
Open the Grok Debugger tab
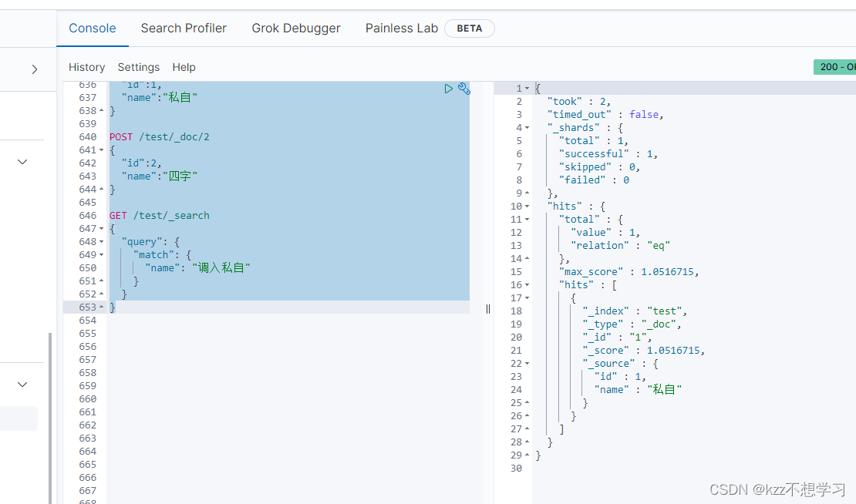(x=296, y=29)
